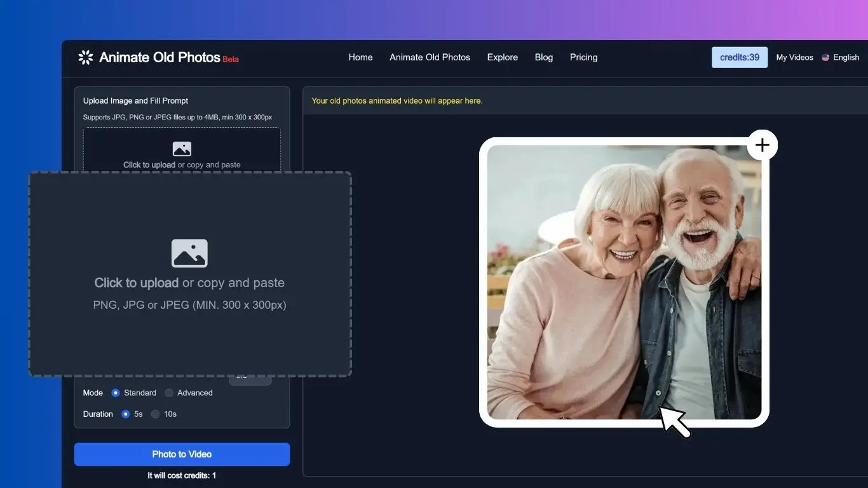Click the credits:39 button
The image size is (868, 488).
[x=740, y=57]
